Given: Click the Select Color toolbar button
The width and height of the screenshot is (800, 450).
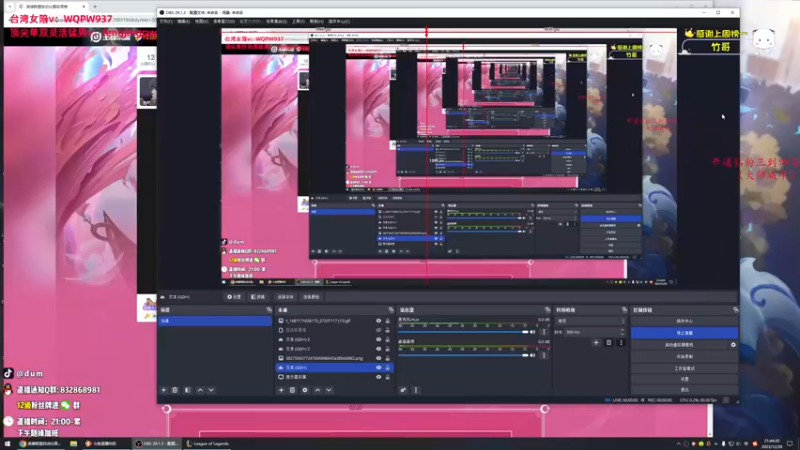Looking at the screenshot, I should (x=311, y=297).
